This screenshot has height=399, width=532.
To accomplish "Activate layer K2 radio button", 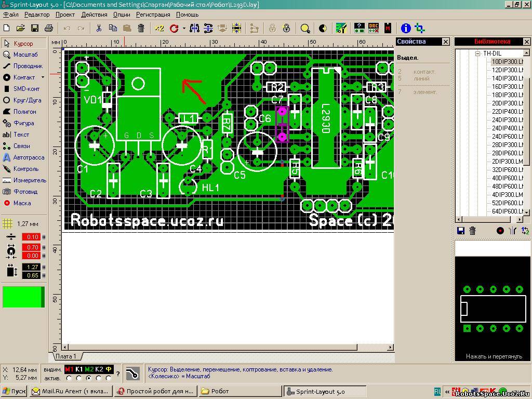I will click(x=99, y=378).
